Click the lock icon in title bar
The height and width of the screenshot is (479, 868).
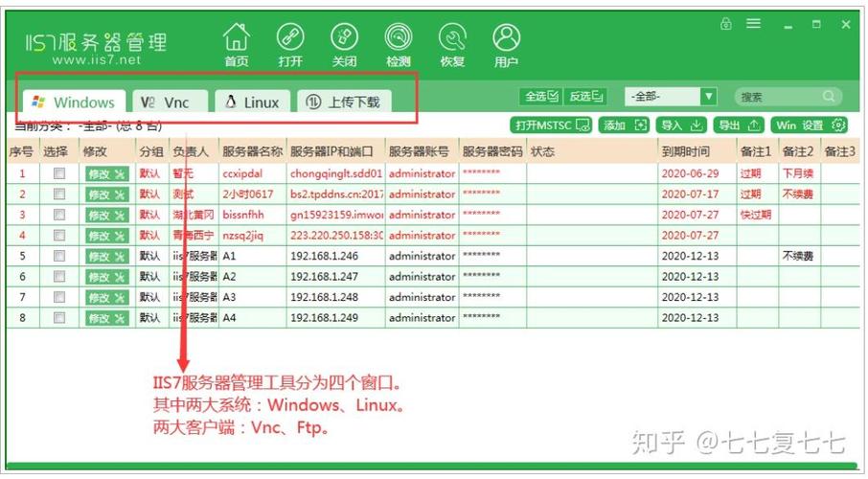726,24
